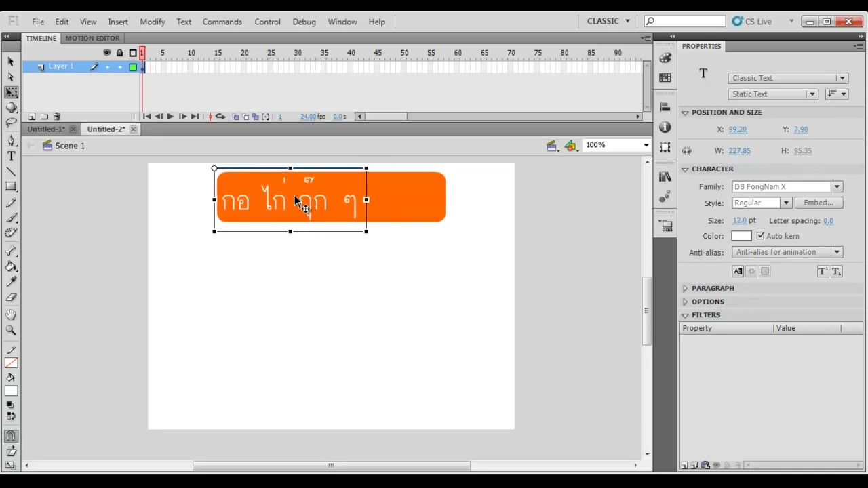The width and height of the screenshot is (868, 488).
Task: Select the Deco tool
Action: [11, 232]
